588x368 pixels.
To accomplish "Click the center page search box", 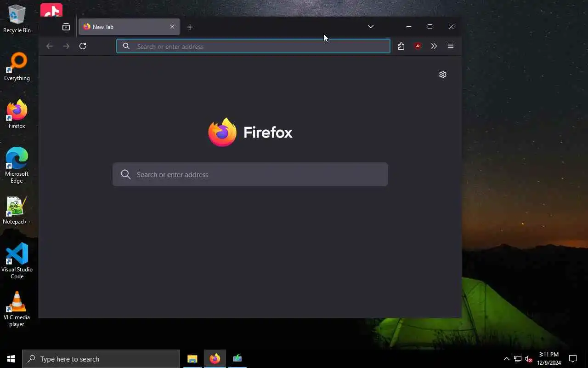I will (250, 174).
